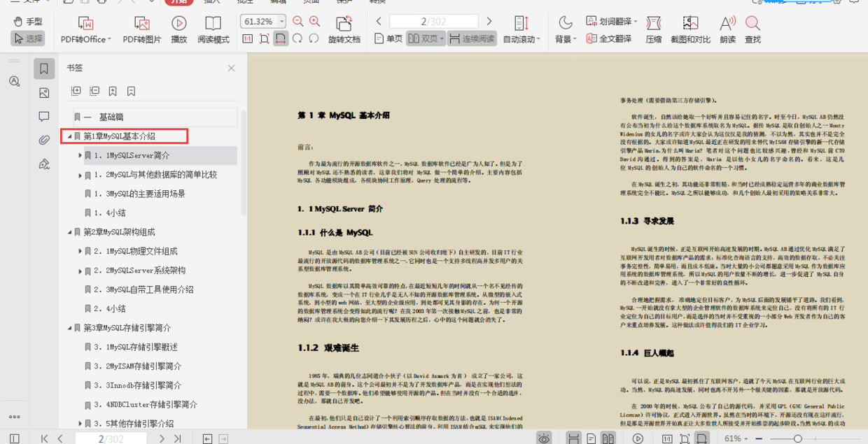Screen dimensions: 868x444
Task: Toggle two-page layout icon in status bar
Action: (608, 438)
